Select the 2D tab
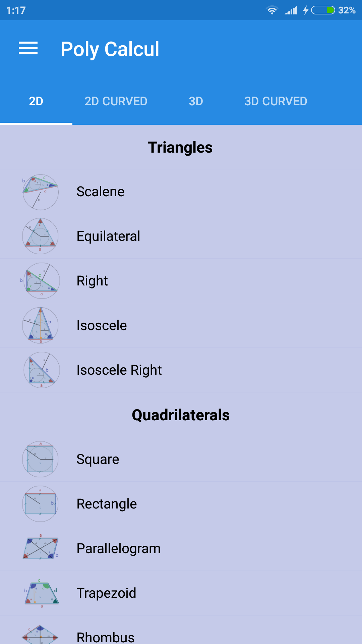The width and height of the screenshot is (362, 644). tap(36, 101)
